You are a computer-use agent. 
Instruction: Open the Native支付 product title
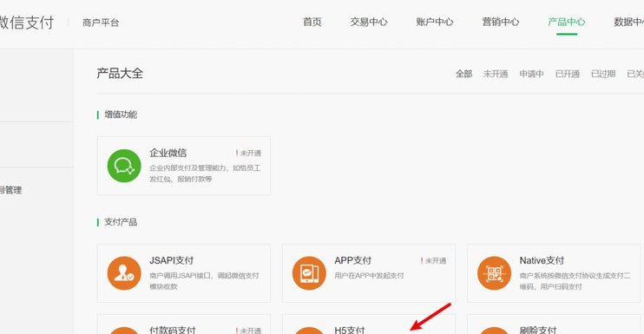pyautogui.click(x=542, y=260)
